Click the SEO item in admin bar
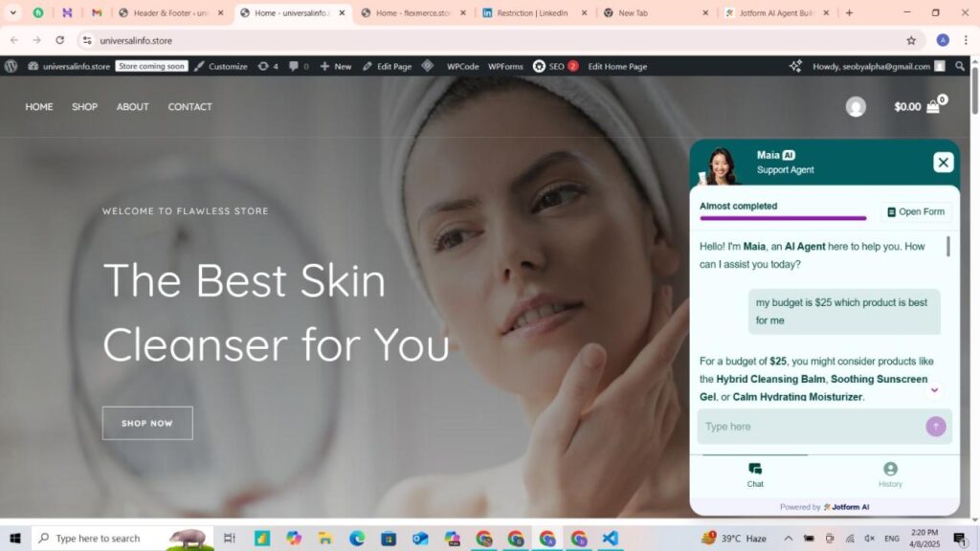Screen dimensions: 980x551 point(555,66)
